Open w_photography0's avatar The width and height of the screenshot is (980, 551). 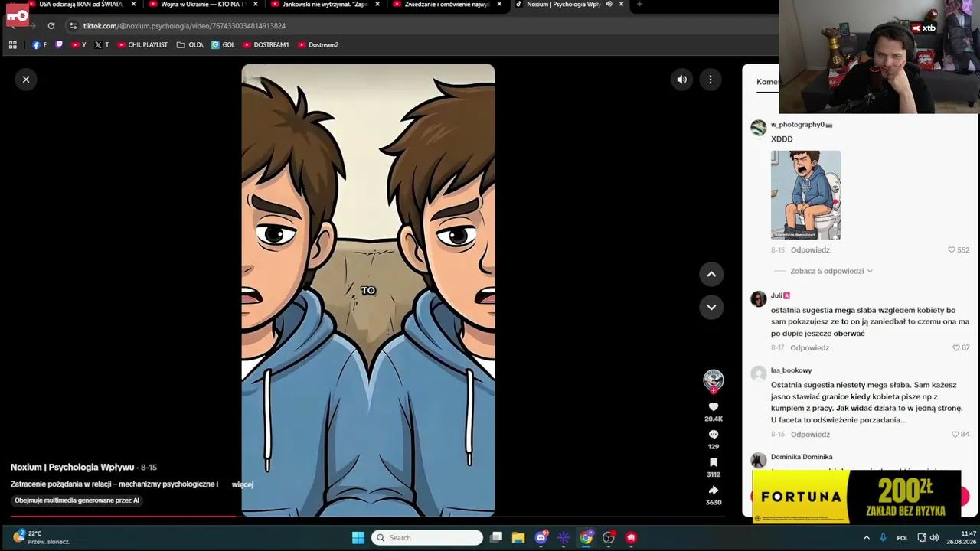click(759, 128)
